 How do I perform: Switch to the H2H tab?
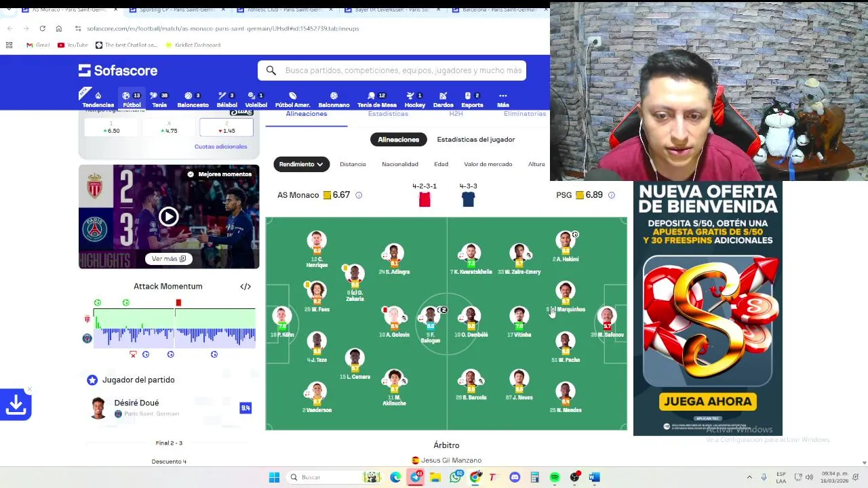pos(456,114)
